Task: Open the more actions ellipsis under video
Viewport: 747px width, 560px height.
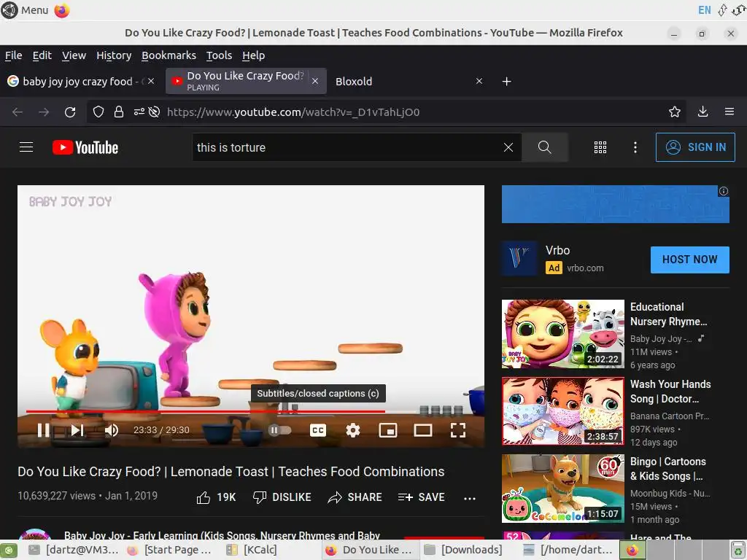Action: (470, 498)
